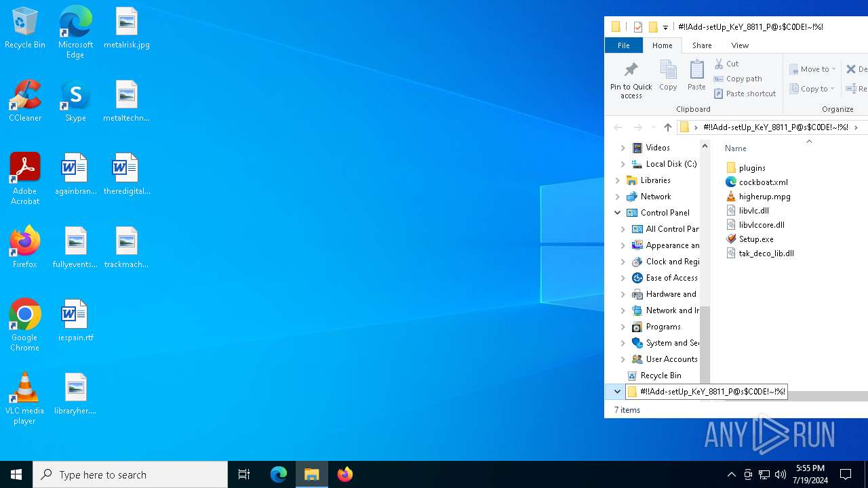
Task: Open the Skype desktop shortcut
Action: [x=75, y=102]
